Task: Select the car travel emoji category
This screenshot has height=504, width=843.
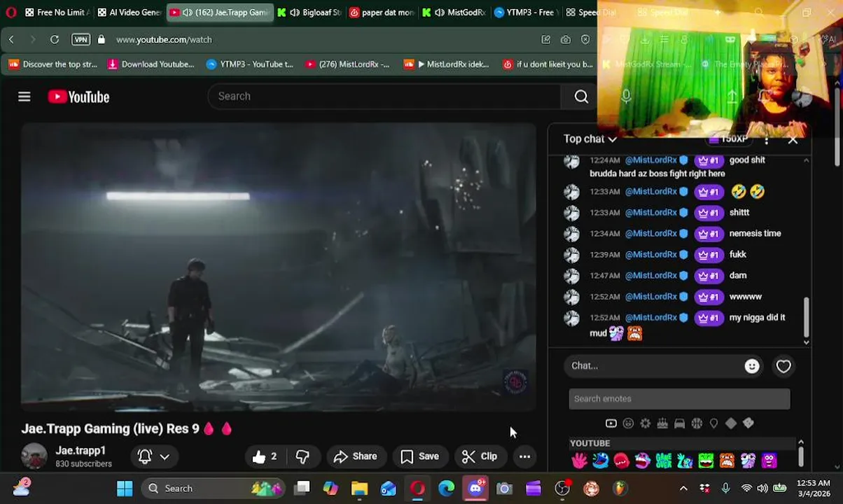Action: pos(679,423)
